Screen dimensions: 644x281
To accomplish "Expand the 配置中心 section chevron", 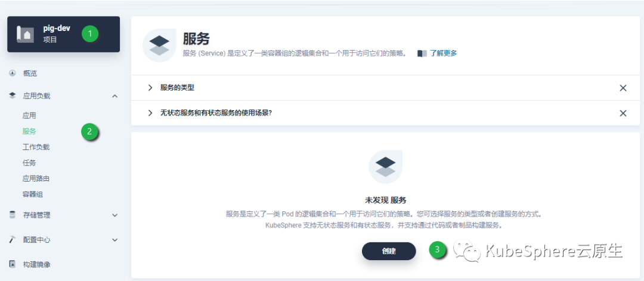I will (114, 240).
